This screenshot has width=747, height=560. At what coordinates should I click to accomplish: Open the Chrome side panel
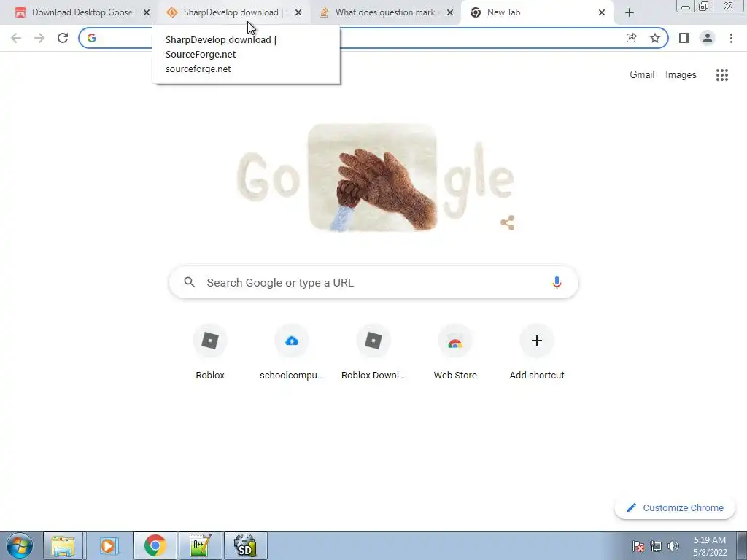pyautogui.click(x=684, y=38)
